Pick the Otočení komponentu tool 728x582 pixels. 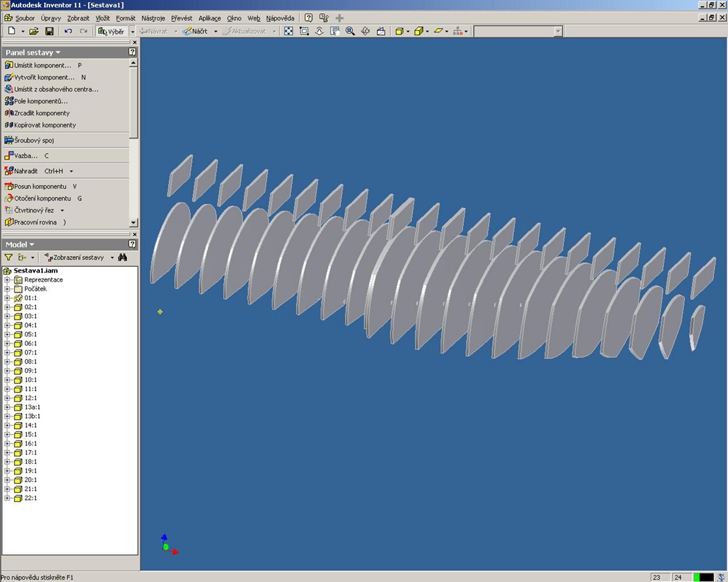pos(42,198)
